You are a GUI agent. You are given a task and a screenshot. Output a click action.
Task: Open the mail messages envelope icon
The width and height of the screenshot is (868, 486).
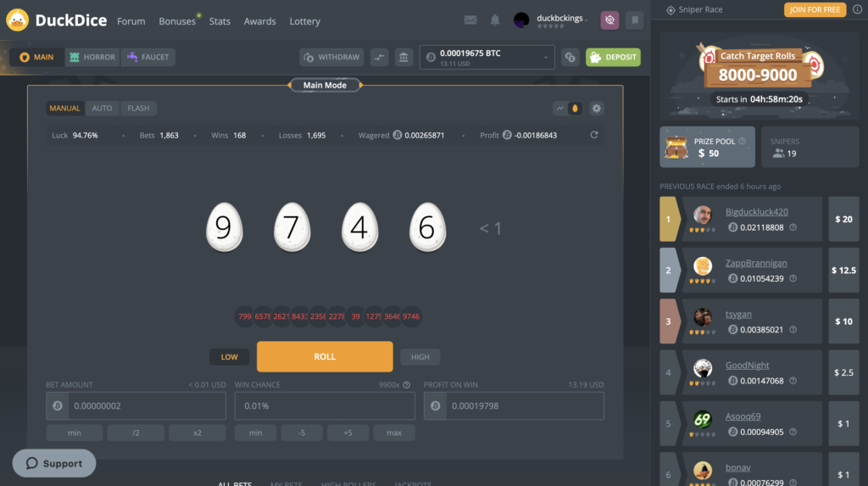(x=470, y=20)
